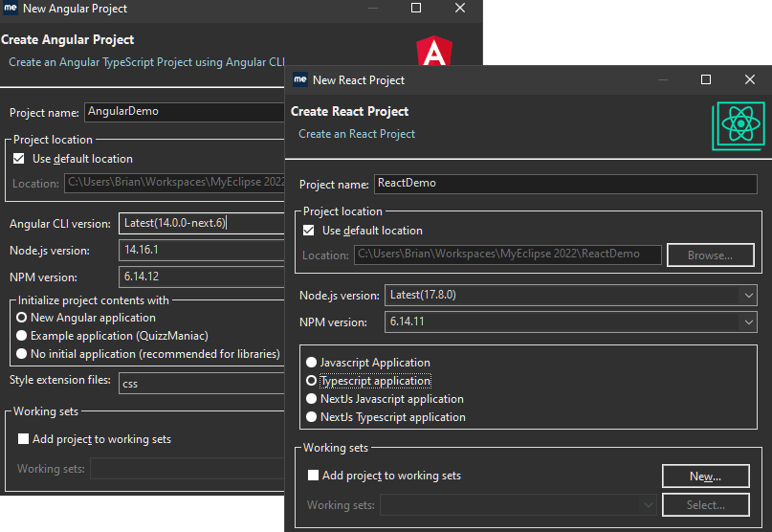The height and width of the screenshot is (532, 772).
Task: Close the New React Project window
Action: pyautogui.click(x=749, y=79)
